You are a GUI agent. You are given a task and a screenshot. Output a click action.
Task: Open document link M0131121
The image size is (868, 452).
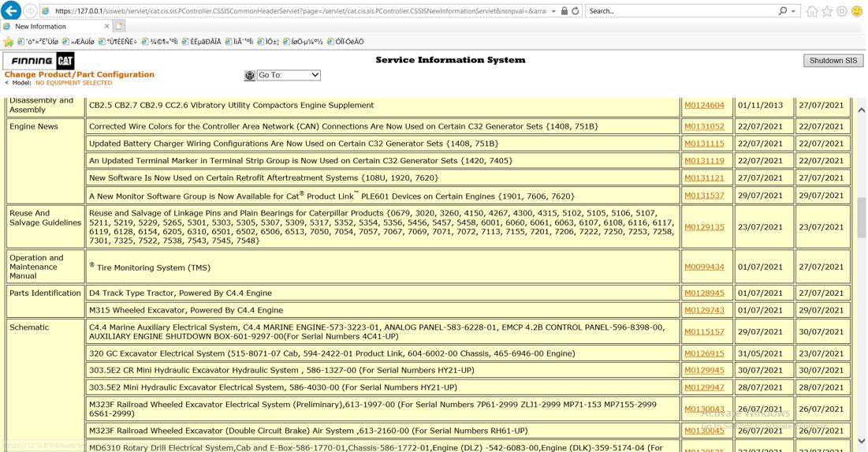click(704, 177)
